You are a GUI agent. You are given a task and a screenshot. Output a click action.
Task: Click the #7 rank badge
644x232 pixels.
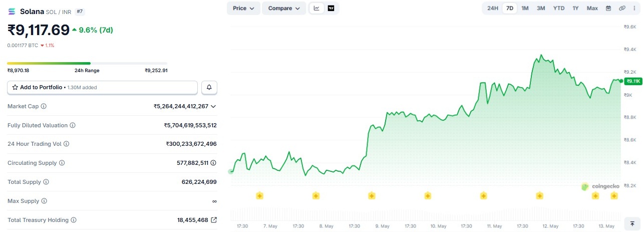pos(80,11)
